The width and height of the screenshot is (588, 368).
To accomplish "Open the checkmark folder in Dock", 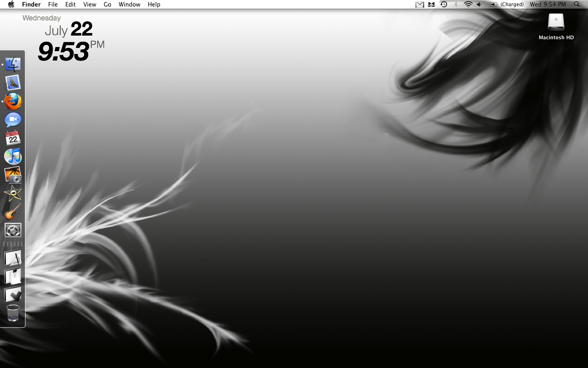I will pos(13,295).
